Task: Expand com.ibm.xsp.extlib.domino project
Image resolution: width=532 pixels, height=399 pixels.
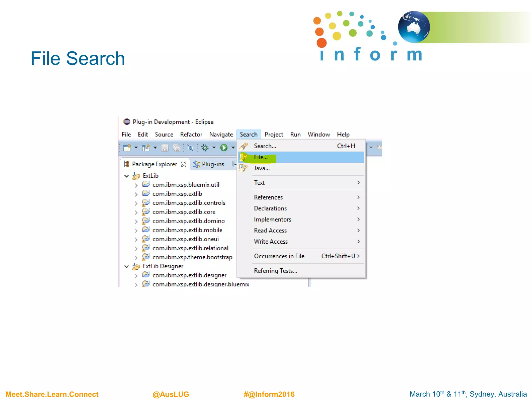Action: click(136, 222)
